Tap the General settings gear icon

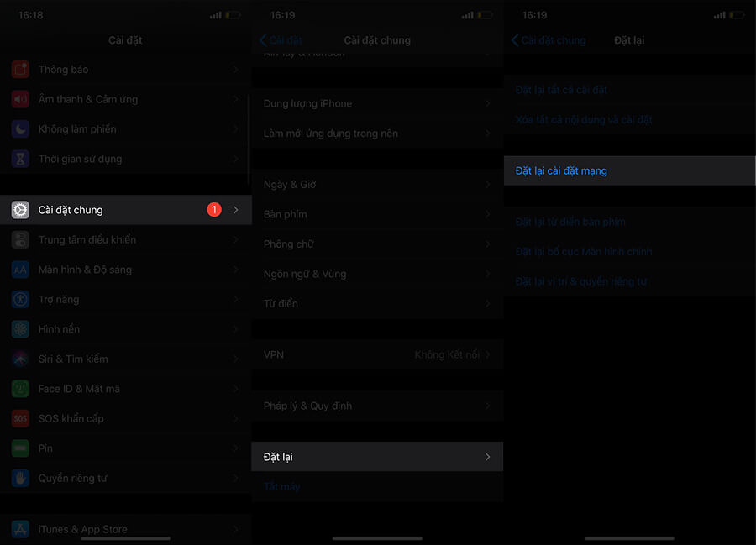click(20, 210)
